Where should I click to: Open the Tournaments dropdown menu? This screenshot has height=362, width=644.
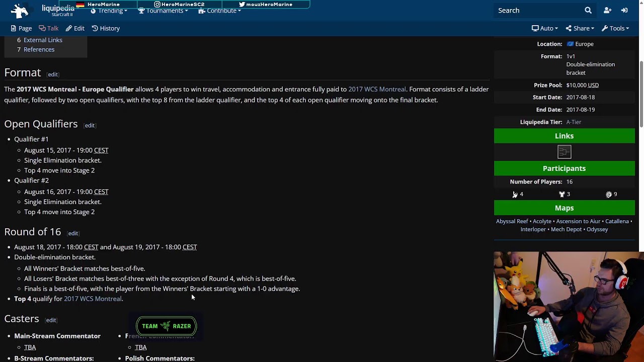[163, 11]
